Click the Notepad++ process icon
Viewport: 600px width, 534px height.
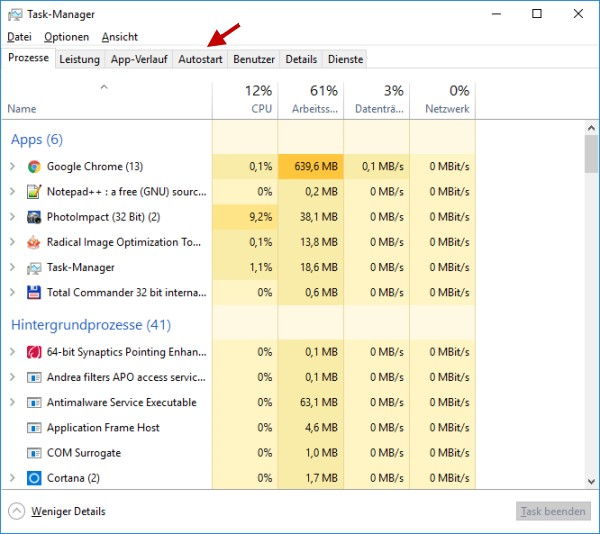34,192
